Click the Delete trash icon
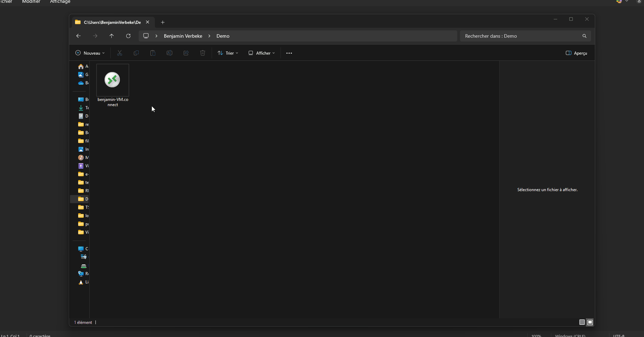This screenshot has width=644, height=337. [203, 53]
